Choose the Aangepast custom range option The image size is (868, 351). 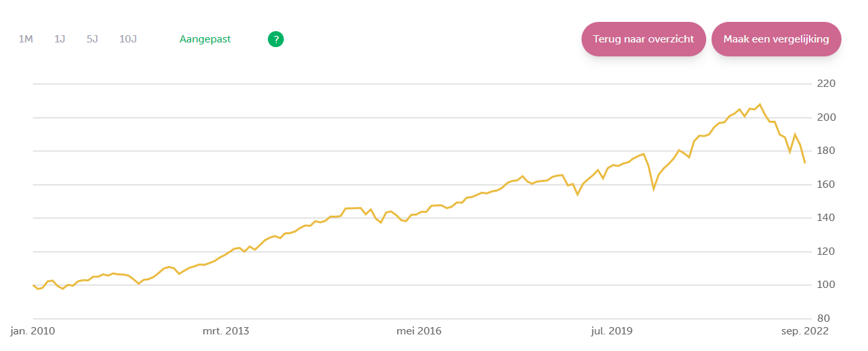(x=205, y=39)
